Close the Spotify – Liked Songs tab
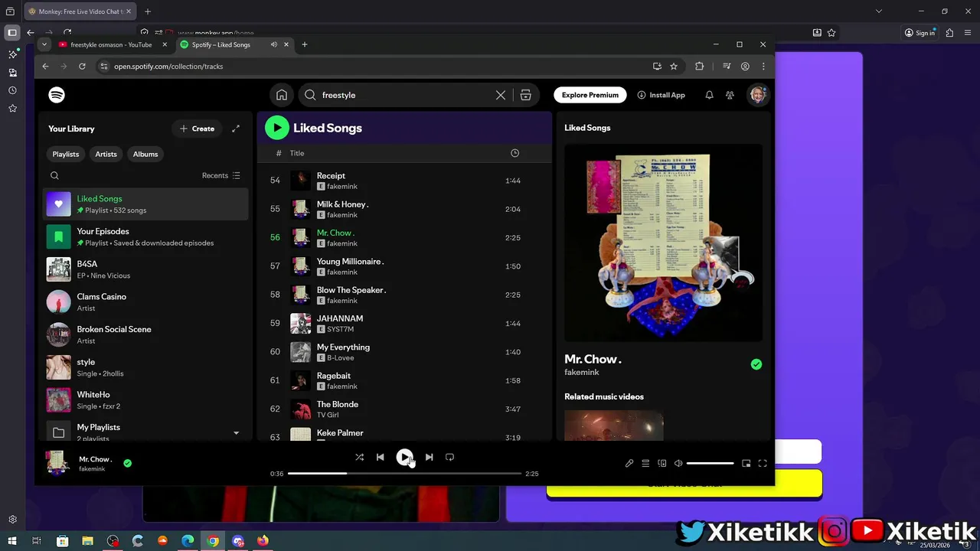Image resolution: width=980 pixels, height=551 pixels. (287, 44)
